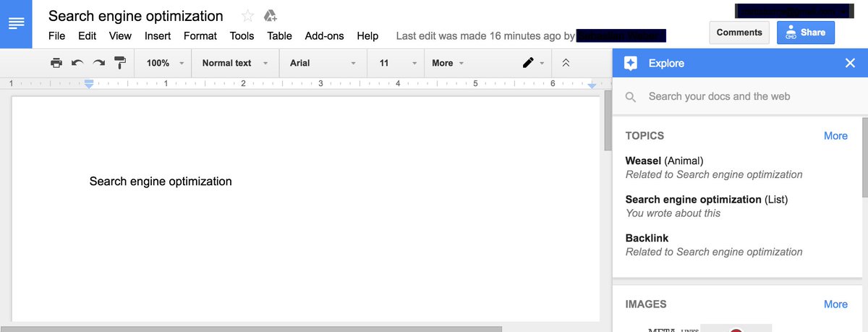Click the right indent marker on ruler
The image size is (868, 332).
click(x=592, y=85)
